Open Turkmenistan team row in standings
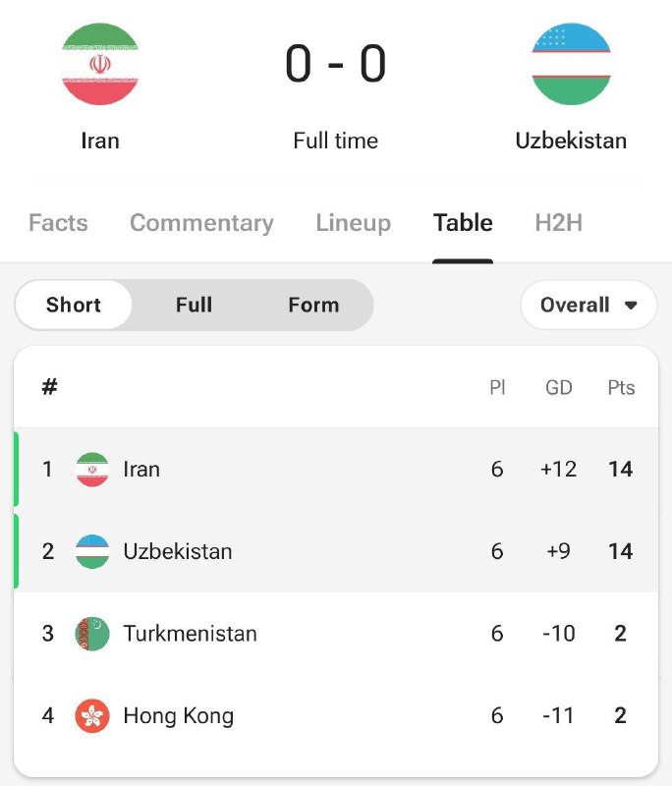 point(336,634)
